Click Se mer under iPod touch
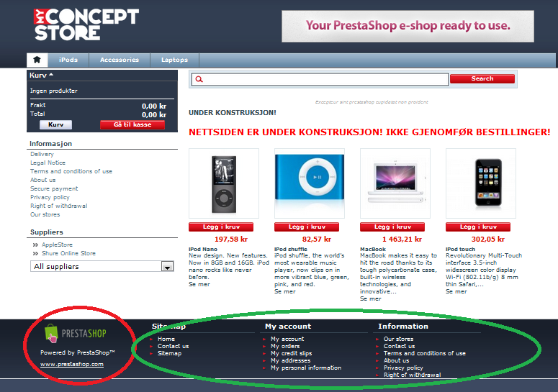 [456, 291]
